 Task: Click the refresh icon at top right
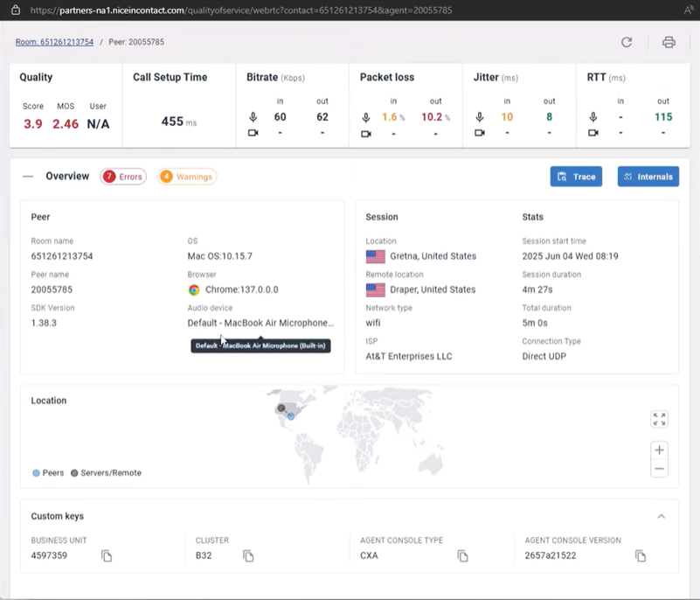(627, 42)
